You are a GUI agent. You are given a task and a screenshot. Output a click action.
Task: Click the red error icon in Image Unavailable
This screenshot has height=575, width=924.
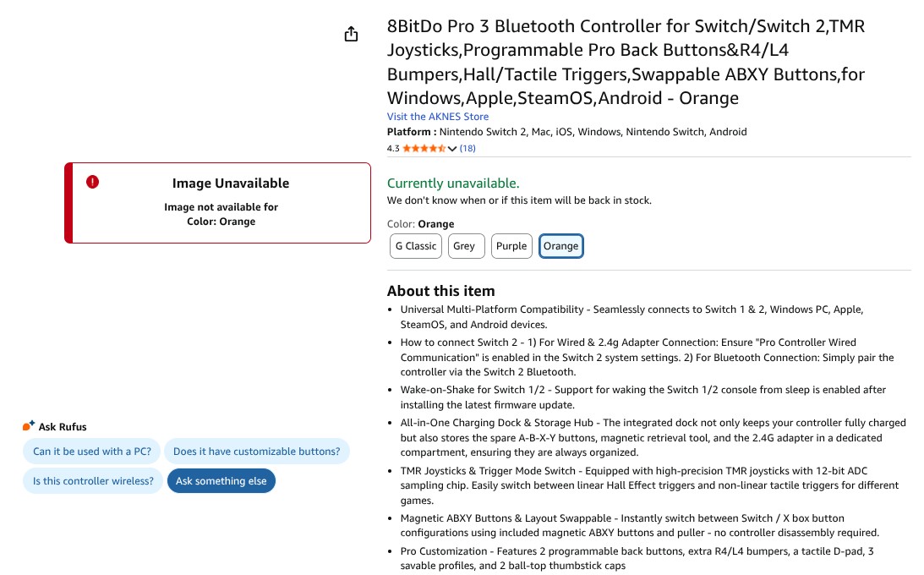coord(92,182)
